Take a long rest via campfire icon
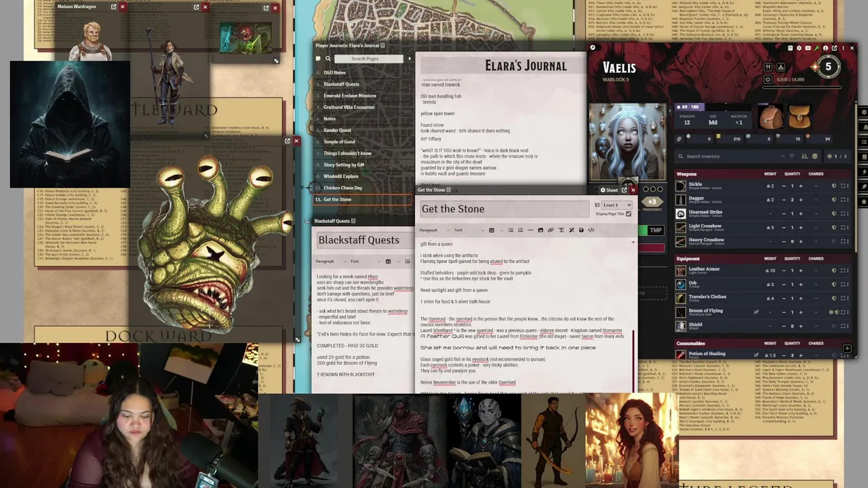868x488 pixels. [x=781, y=67]
